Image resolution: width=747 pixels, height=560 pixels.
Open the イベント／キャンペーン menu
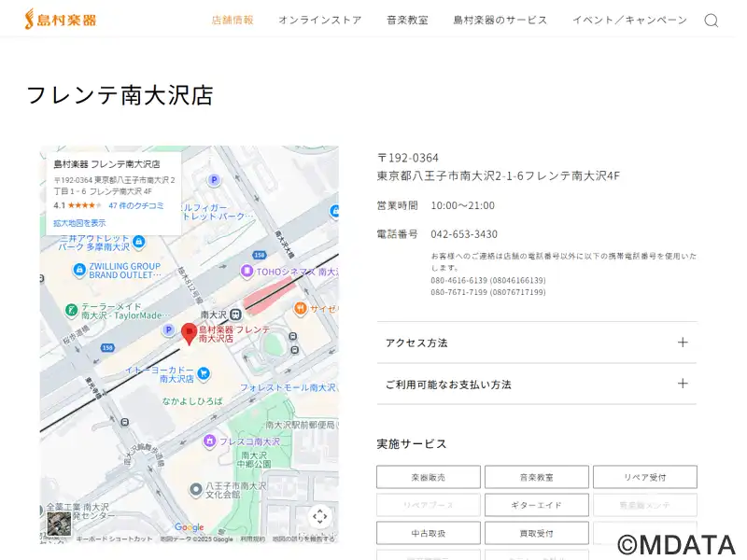(x=629, y=20)
